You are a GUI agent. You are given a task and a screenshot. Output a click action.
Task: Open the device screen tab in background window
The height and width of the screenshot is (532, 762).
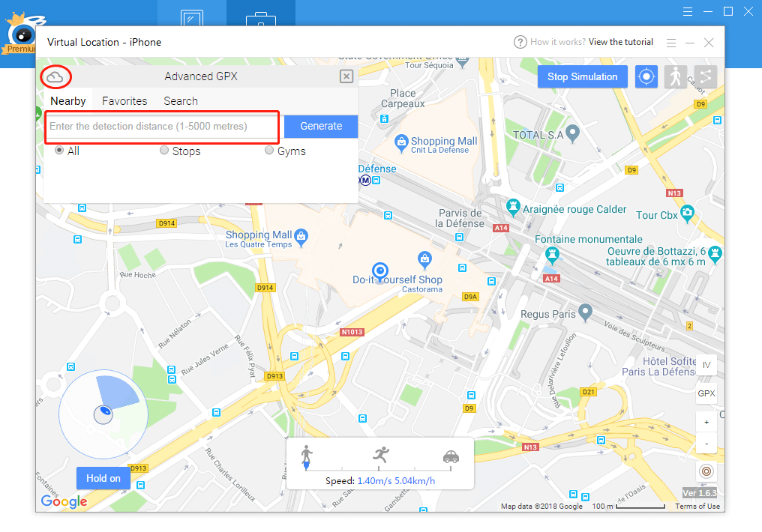tap(192, 18)
